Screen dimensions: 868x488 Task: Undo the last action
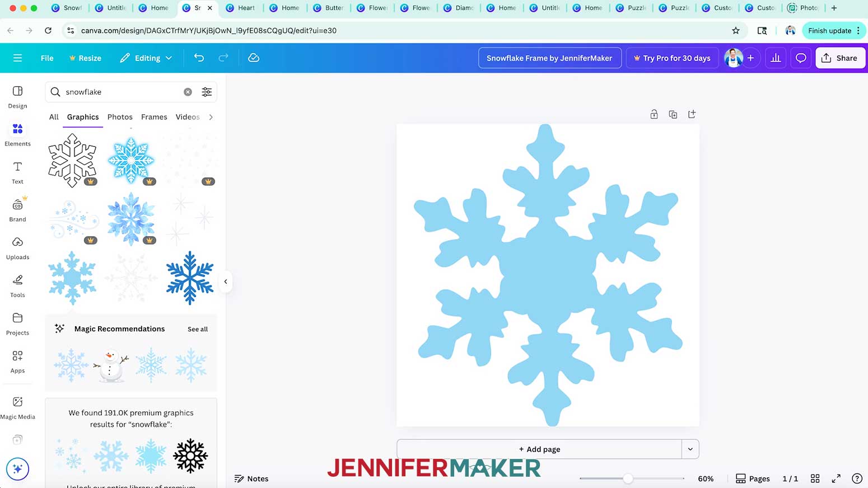coord(199,58)
